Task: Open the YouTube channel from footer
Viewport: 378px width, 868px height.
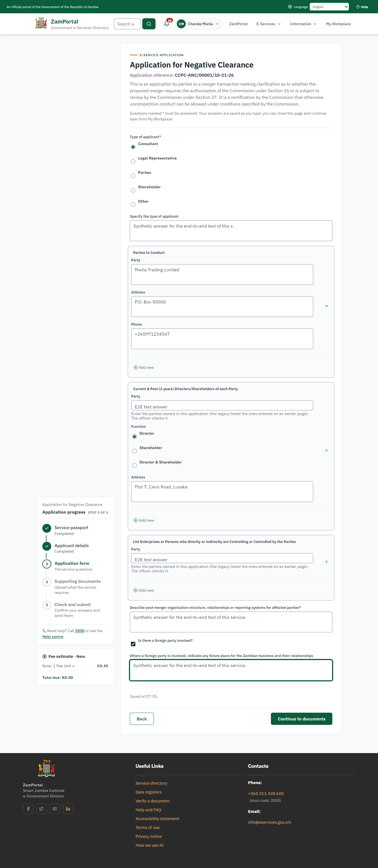Action: [x=55, y=809]
